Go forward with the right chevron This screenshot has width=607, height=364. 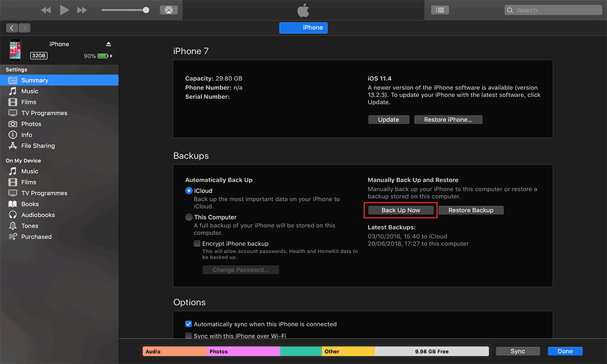24,28
